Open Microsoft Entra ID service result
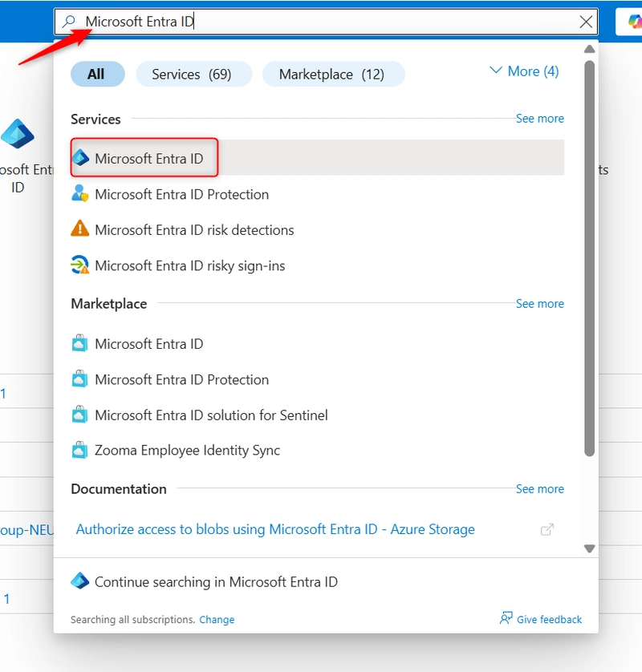 (317, 158)
